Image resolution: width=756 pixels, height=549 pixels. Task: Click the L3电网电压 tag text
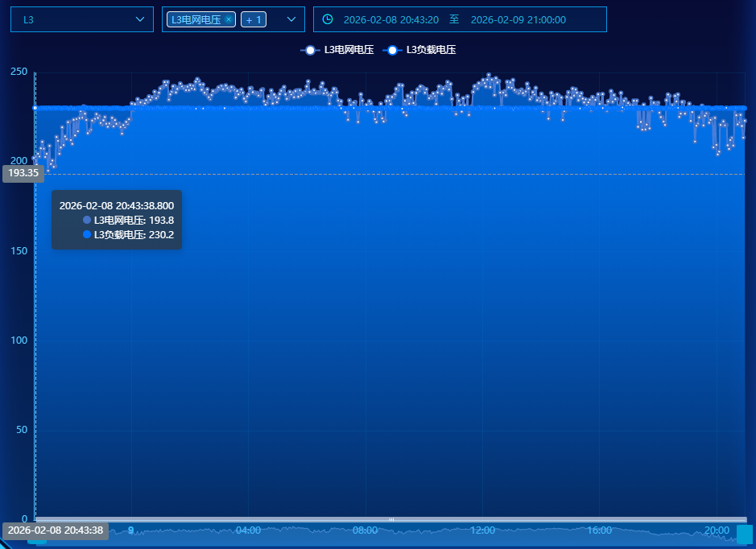(x=196, y=19)
